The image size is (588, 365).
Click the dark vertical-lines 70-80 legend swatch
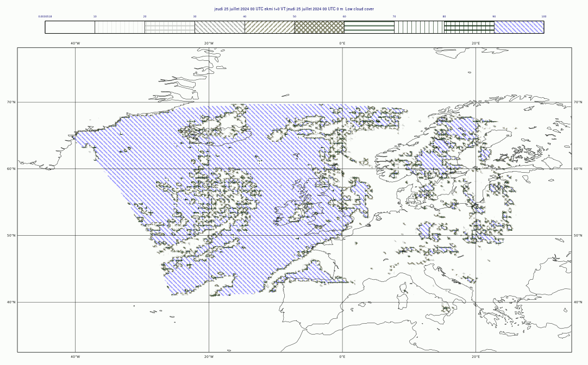[419, 27]
